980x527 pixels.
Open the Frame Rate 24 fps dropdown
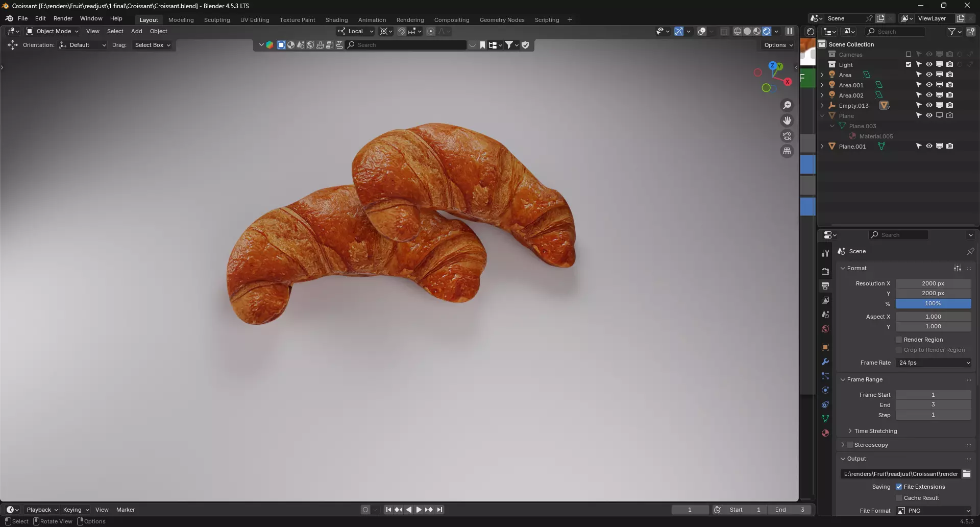(934, 363)
